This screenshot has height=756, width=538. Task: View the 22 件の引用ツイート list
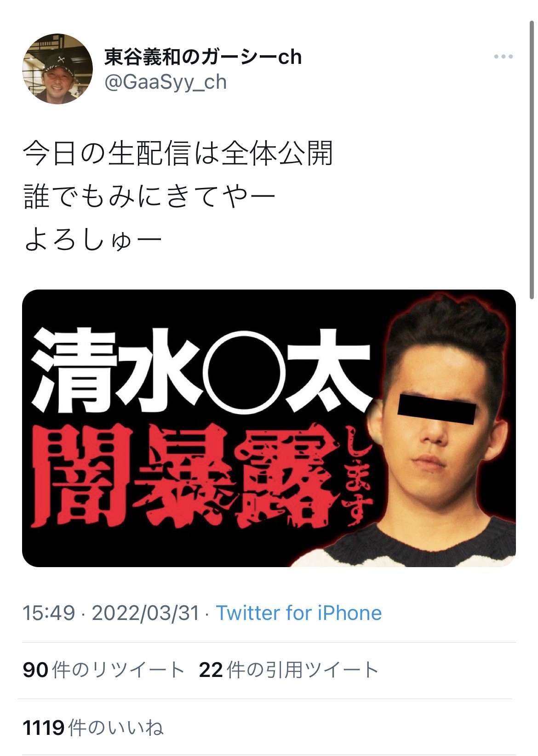[x=289, y=670]
